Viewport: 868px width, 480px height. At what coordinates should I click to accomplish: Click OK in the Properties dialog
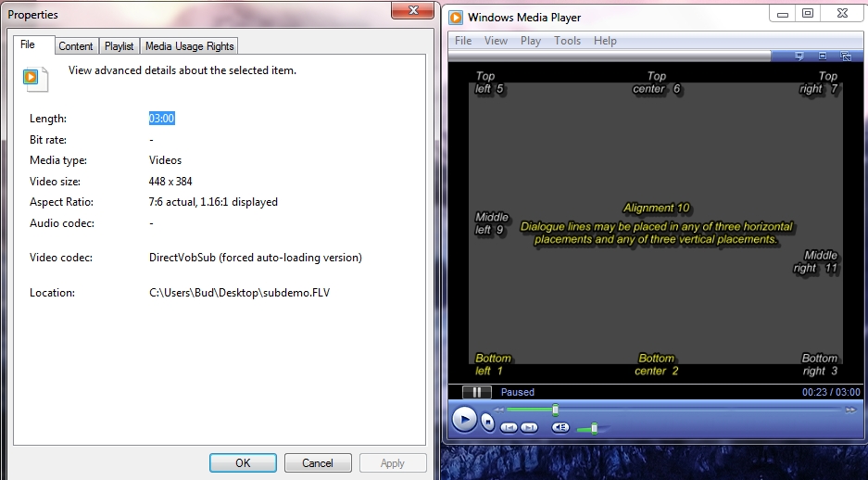(x=243, y=462)
